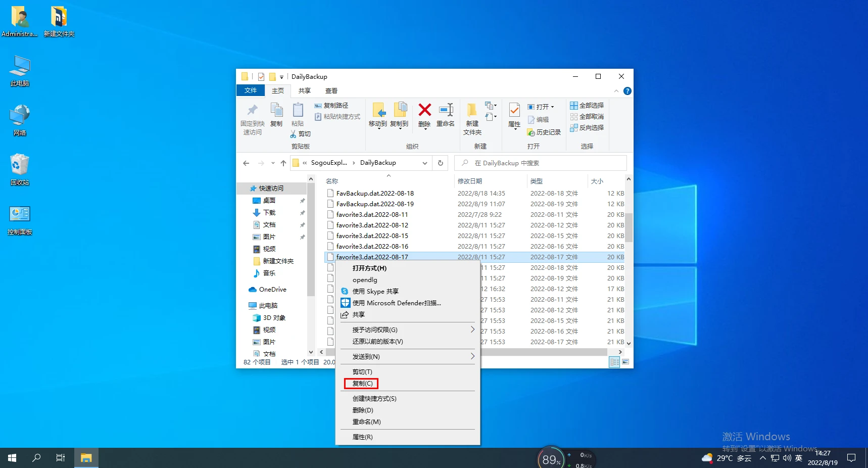Image resolution: width=868 pixels, height=468 pixels.
Task: Click the Copy icon in the ribbon clipboard group
Action: (276, 110)
